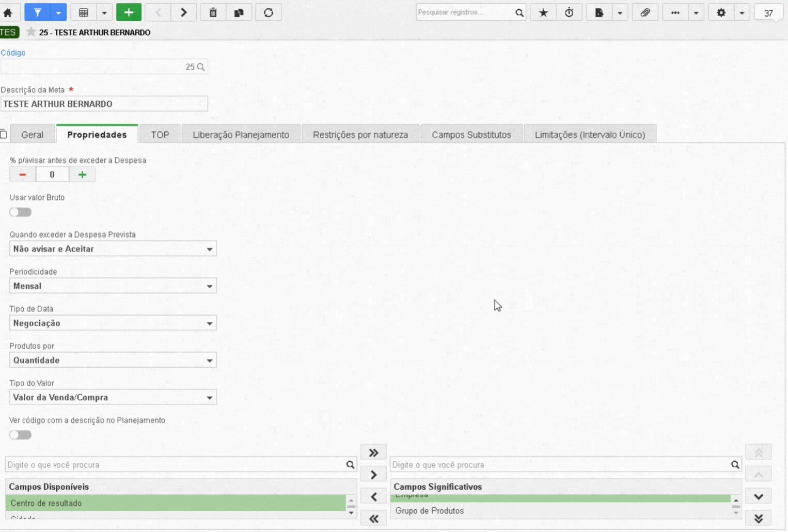Decrease percentage with red minus
Viewport: 788px width, 532px height.
point(22,175)
